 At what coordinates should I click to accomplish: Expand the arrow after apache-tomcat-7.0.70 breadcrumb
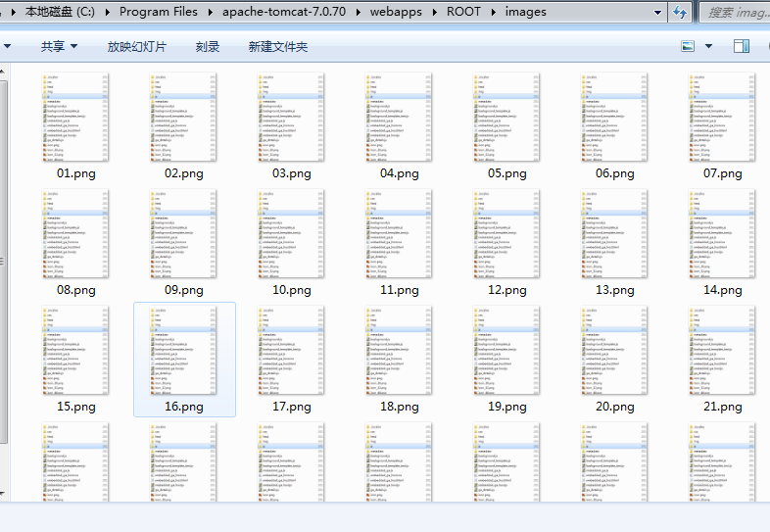pos(359,13)
